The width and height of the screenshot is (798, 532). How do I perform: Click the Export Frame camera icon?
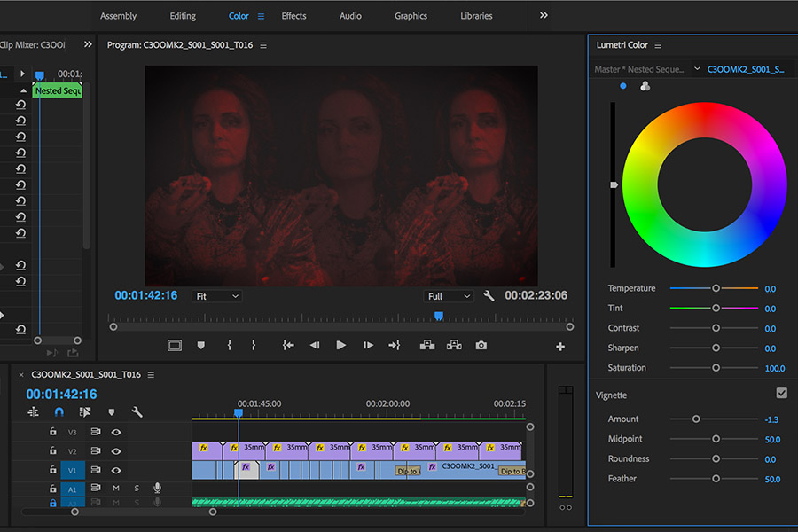[481, 346]
